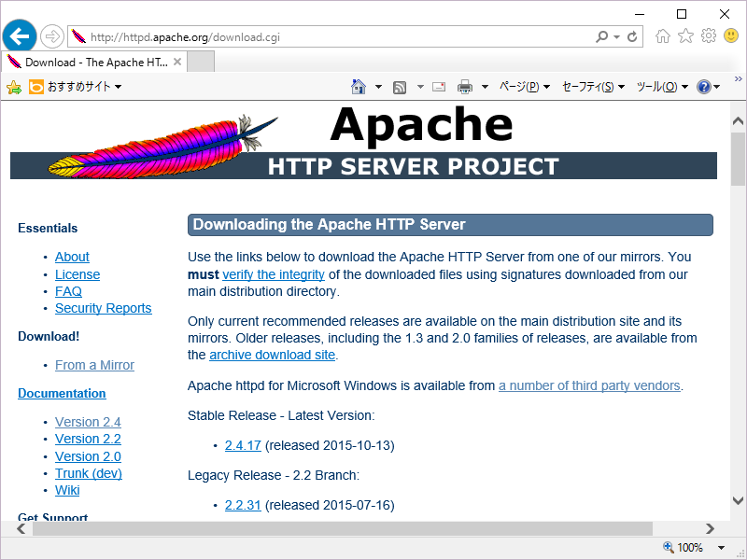Click the From a Mirror link

click(94, 365)
